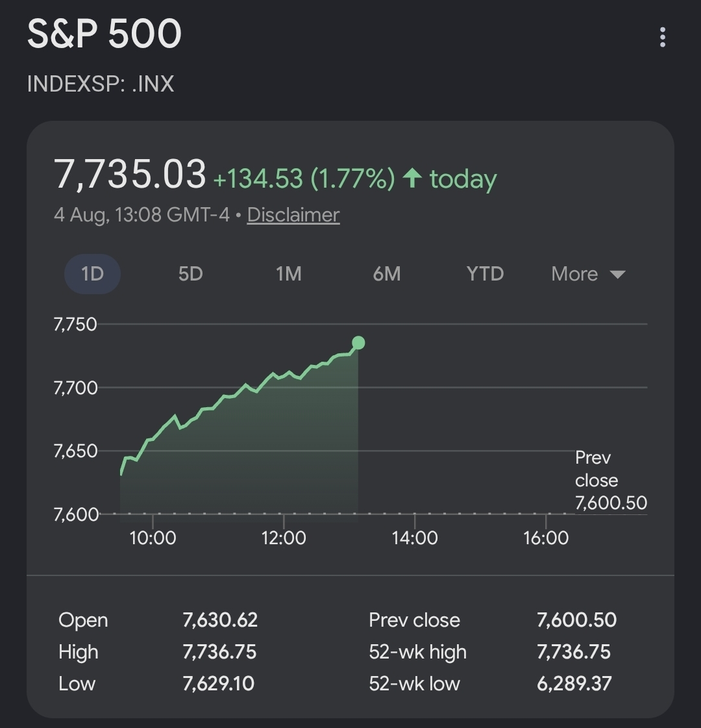
Task: Click the 52-wk high value
Action: 573,652
